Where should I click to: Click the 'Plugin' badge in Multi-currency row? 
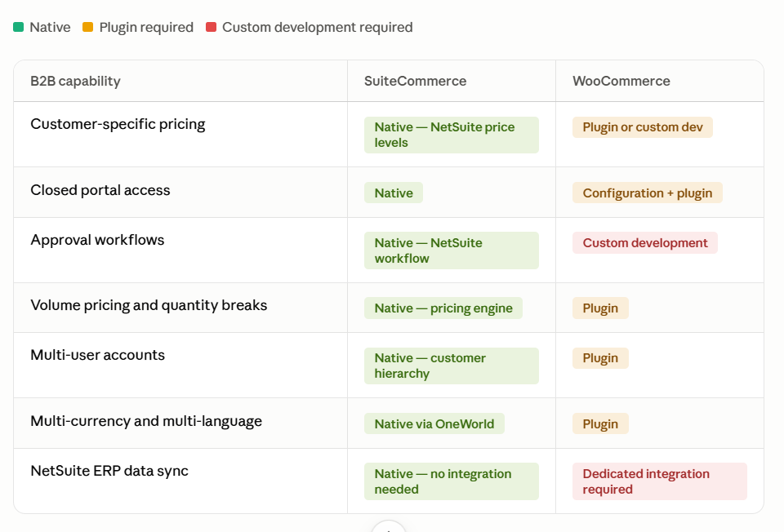[x=600, y=423]
